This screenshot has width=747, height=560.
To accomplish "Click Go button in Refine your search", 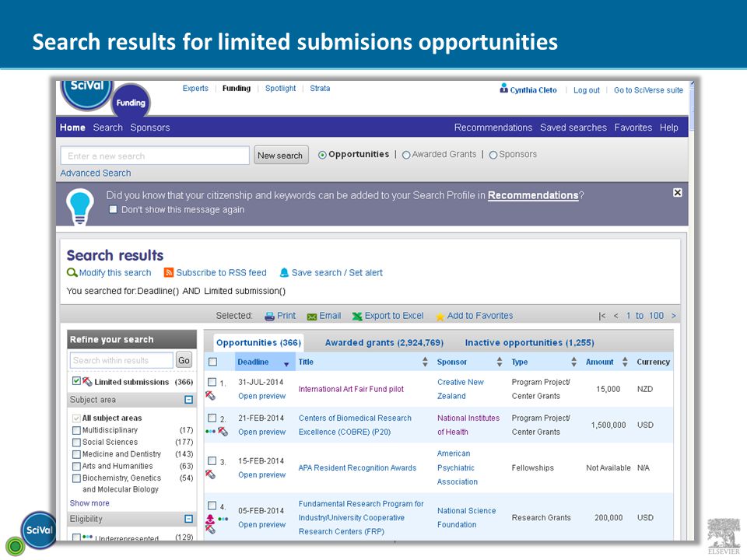I will pos(184,360).
